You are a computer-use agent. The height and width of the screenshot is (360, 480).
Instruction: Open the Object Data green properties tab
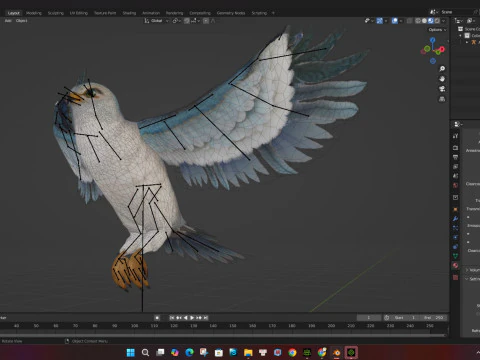[455, 256]
